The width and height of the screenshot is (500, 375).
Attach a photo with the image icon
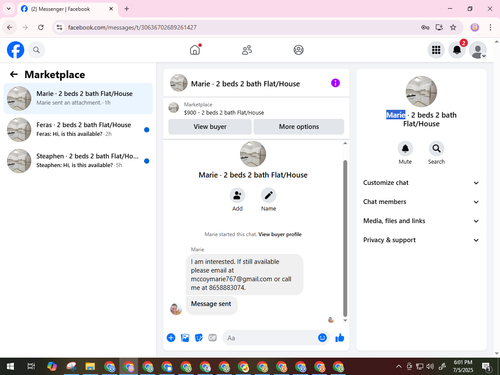tap(185, 338)
